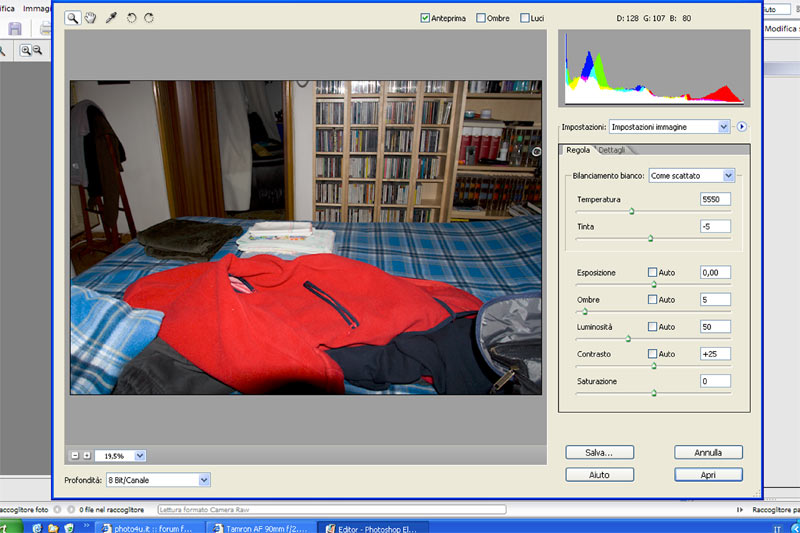Click the save floppy icon in Editor window
The width and height of the screenshot is (800, 533).
coord(15,29)
